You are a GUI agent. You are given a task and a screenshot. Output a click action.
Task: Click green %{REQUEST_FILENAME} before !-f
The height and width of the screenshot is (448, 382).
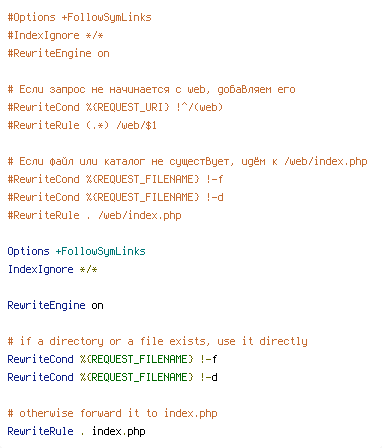[136, 359]
